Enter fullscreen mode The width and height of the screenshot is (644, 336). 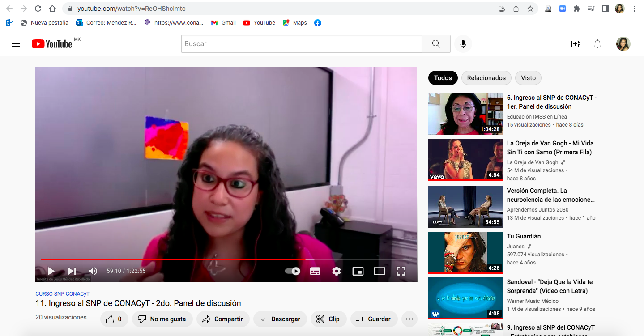(x=401, y=271)
